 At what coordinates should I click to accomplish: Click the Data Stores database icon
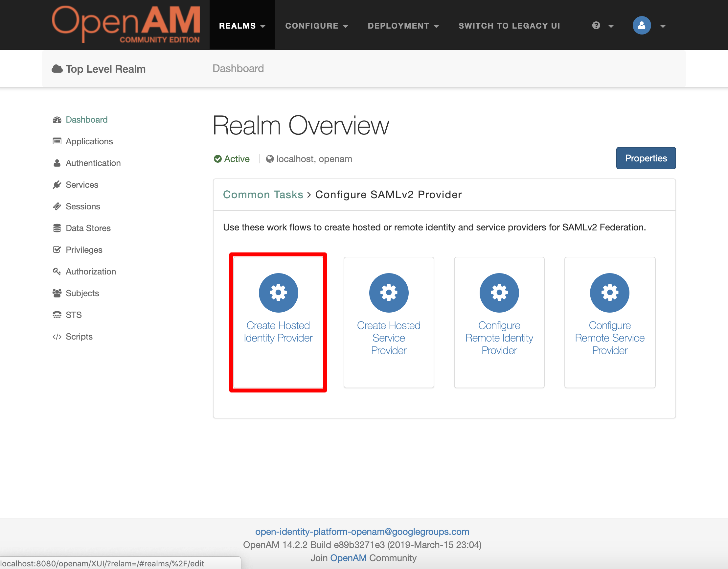(x=57, y=228)
